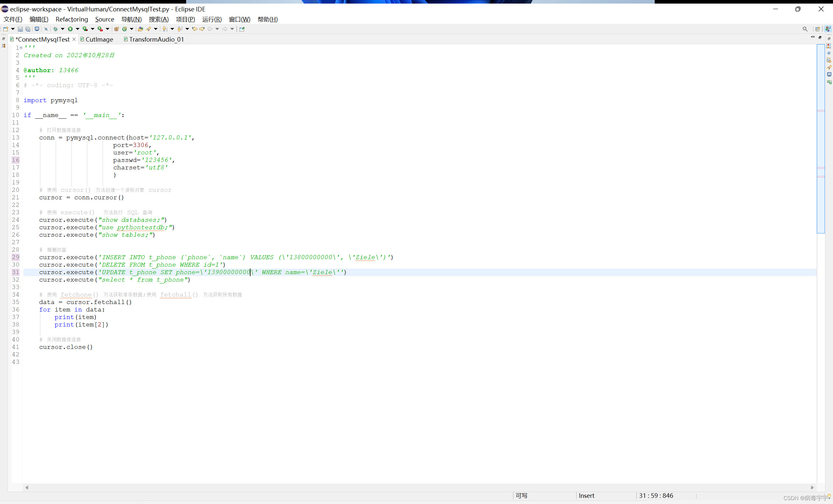Close the ConnectMysqlTest editor tab
Screen dimensions: 833x504
pos(74,39)
